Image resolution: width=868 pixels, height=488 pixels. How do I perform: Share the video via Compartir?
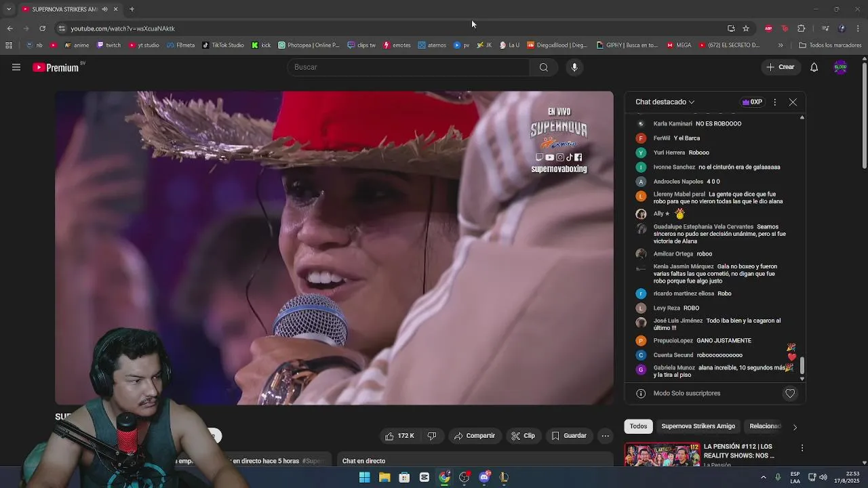tap(475, 436)
